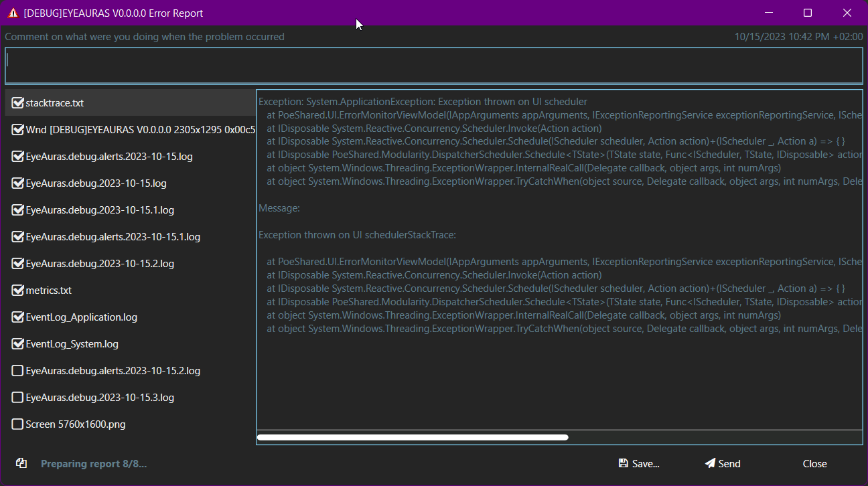
Task: Uncheck EyeAuras.debug.2023-10-15.2.log checkbox
Action: (x=18, y=263)
